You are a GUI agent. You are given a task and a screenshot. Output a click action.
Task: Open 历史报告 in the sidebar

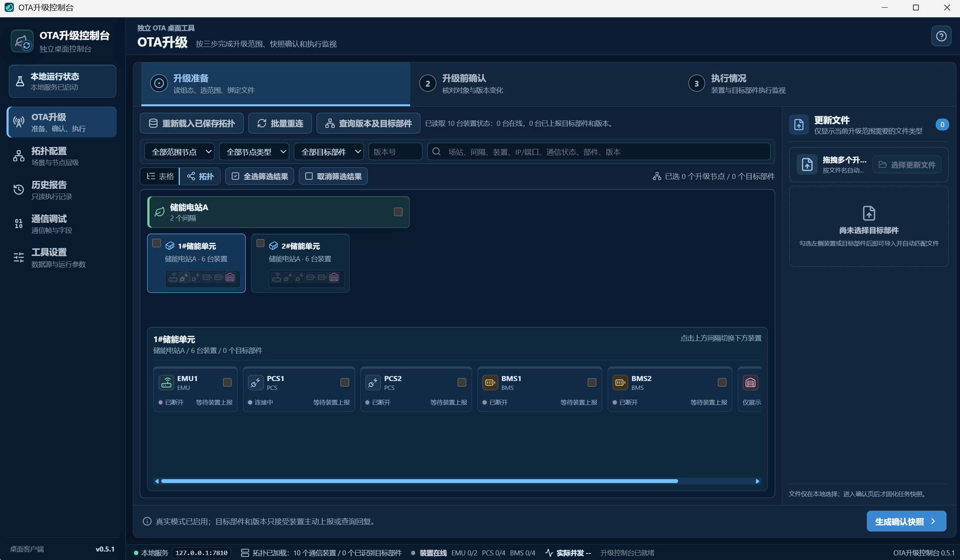(62, 190)
